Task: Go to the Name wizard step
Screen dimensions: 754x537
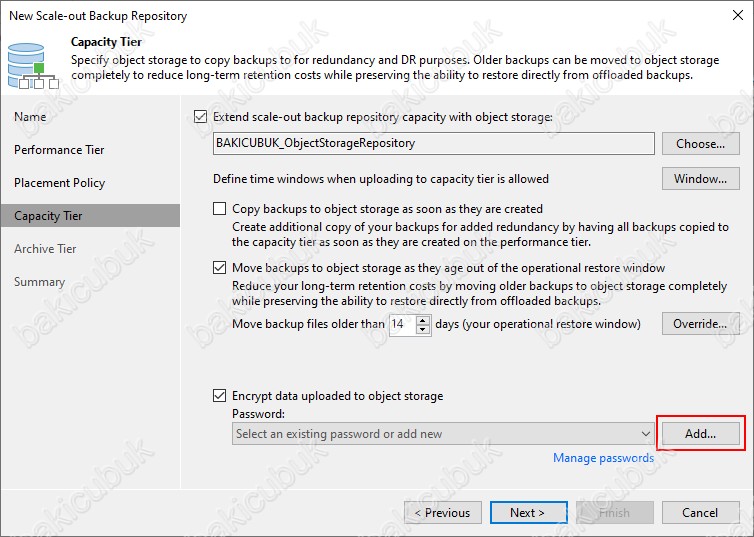Action: coord(30,117)
